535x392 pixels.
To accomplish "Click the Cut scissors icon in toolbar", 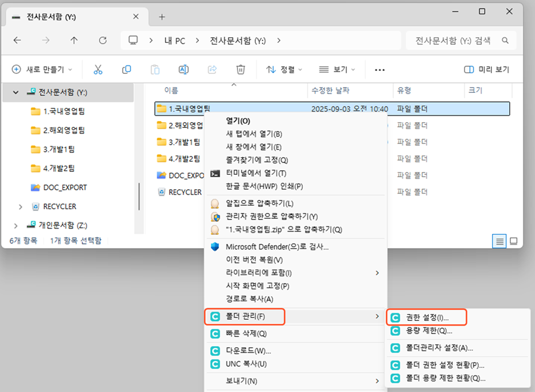I will tap(97, 69).
